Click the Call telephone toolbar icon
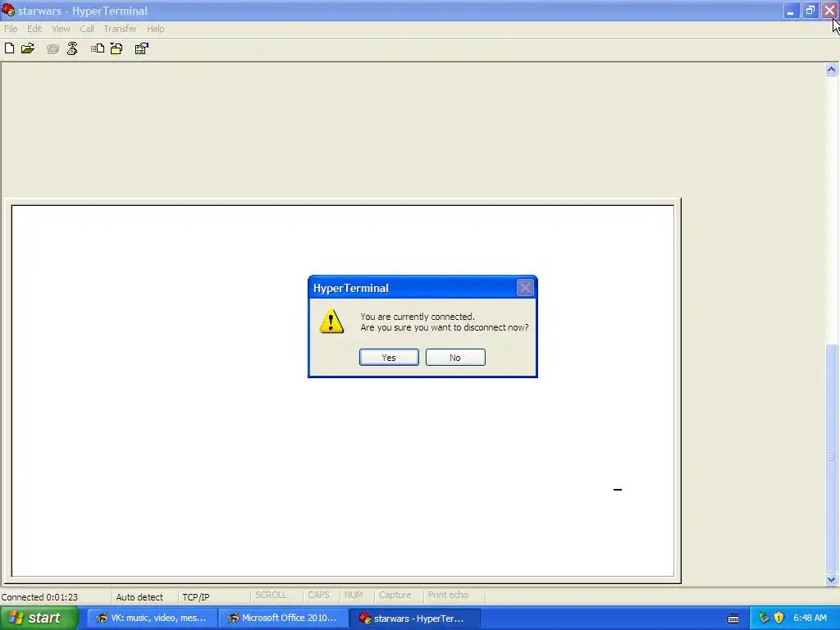The image size is (840, 630). point(52,49)
